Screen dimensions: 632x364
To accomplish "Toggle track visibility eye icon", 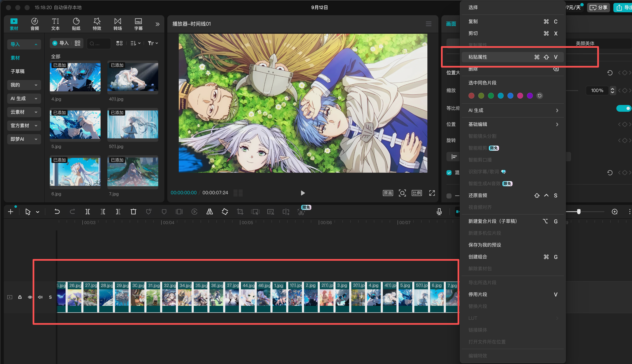I will coord(30,297).
